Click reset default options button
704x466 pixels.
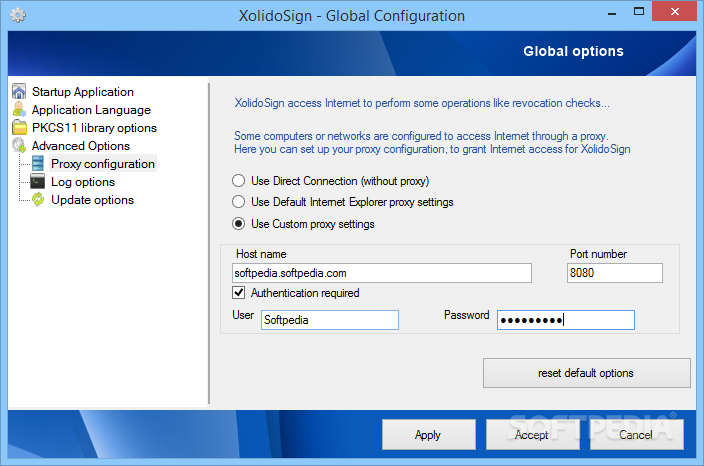[x=586, y=373]
